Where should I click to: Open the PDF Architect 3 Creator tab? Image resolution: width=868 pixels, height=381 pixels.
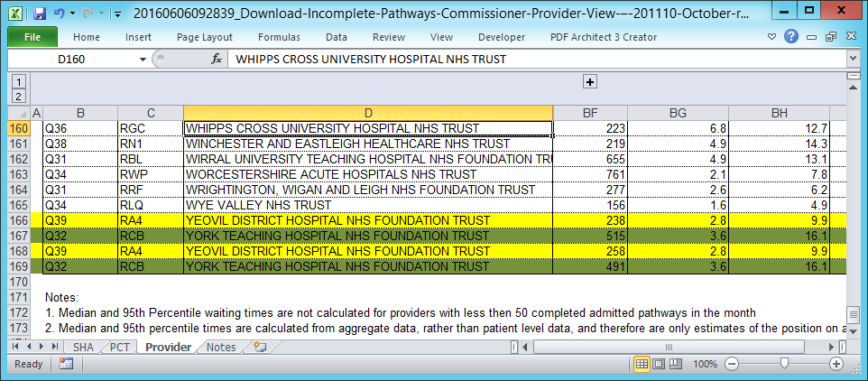604,37
